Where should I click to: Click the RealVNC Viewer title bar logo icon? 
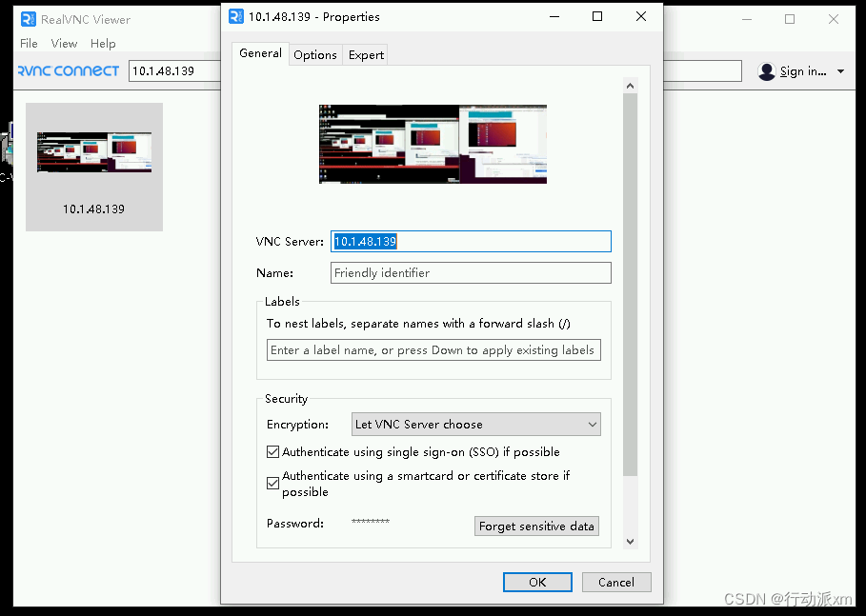[29, 19]
